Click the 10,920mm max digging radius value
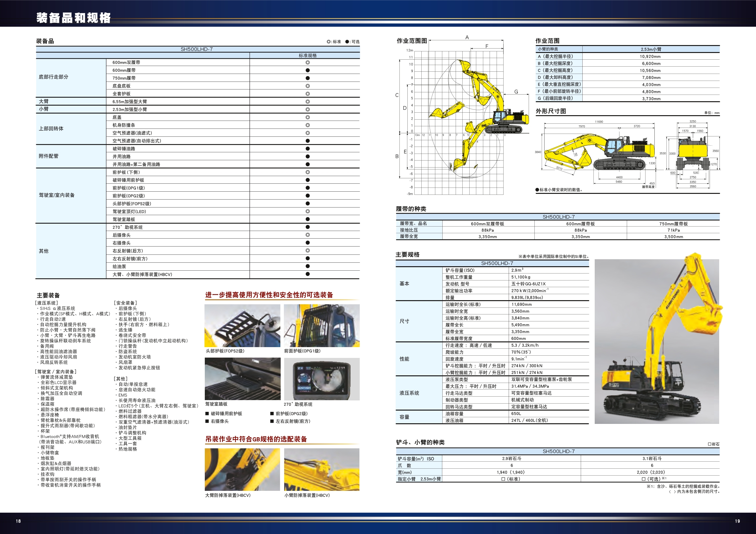Viewport: 756px width, 534px height. pyautogui.click(x=650, y=56)
